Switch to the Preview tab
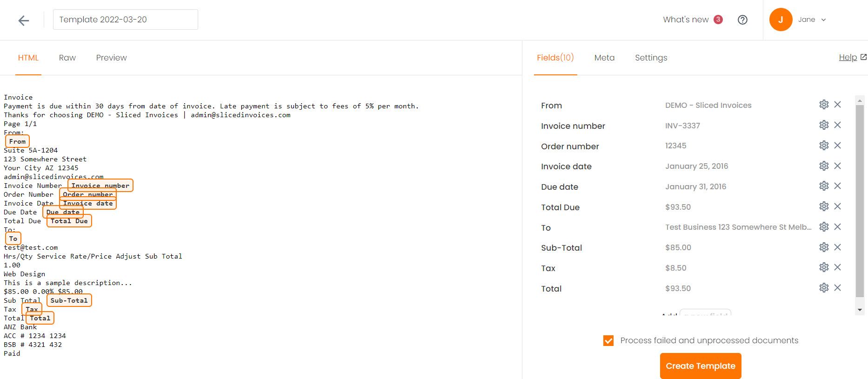 point(111,58)
